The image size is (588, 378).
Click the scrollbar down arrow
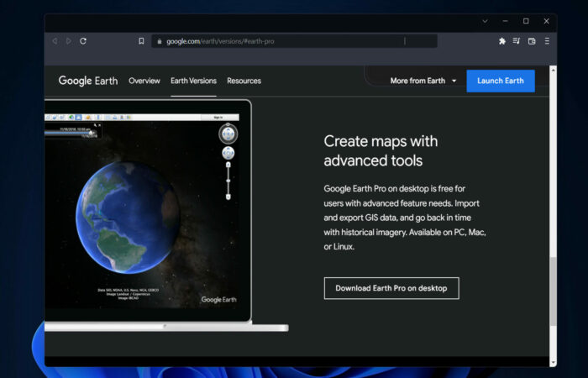point(553,363)
